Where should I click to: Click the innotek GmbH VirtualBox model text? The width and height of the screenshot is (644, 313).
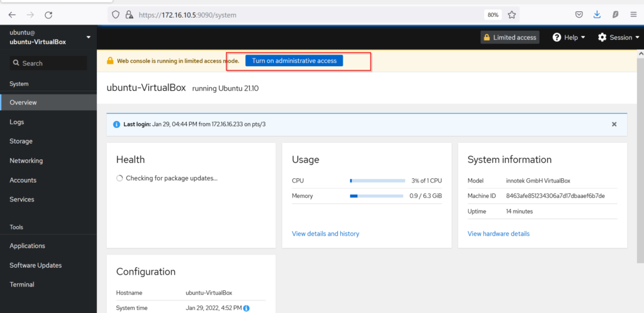click(538, 181)
